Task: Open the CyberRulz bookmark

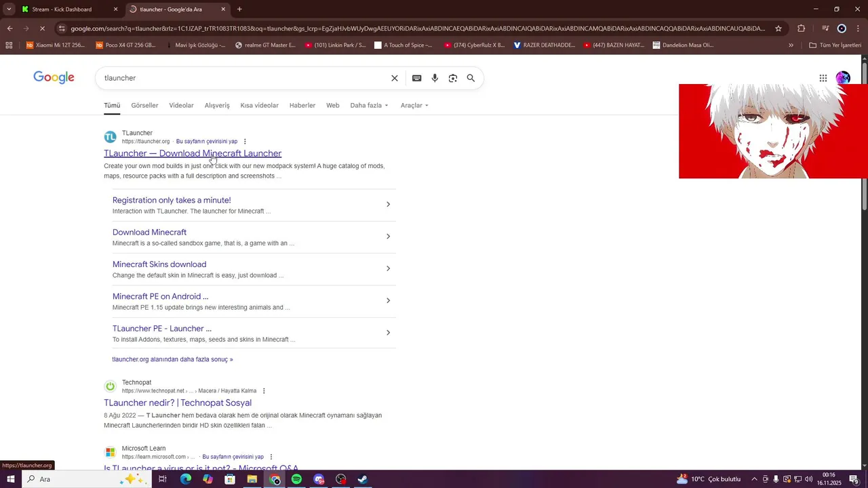Action: point(475,45)
